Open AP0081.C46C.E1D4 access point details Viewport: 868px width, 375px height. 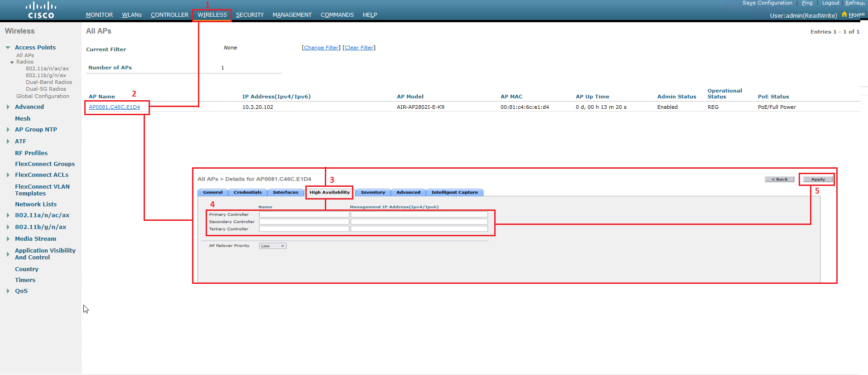pyautogui.click(x=114, y=107)
